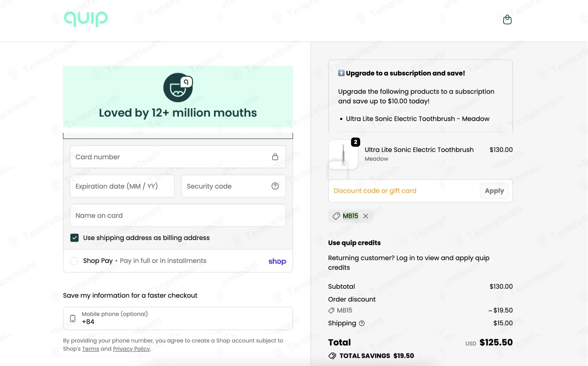
Task: Open Shop's Terms link
Action: pyautogui.click(x=90, y=349)
